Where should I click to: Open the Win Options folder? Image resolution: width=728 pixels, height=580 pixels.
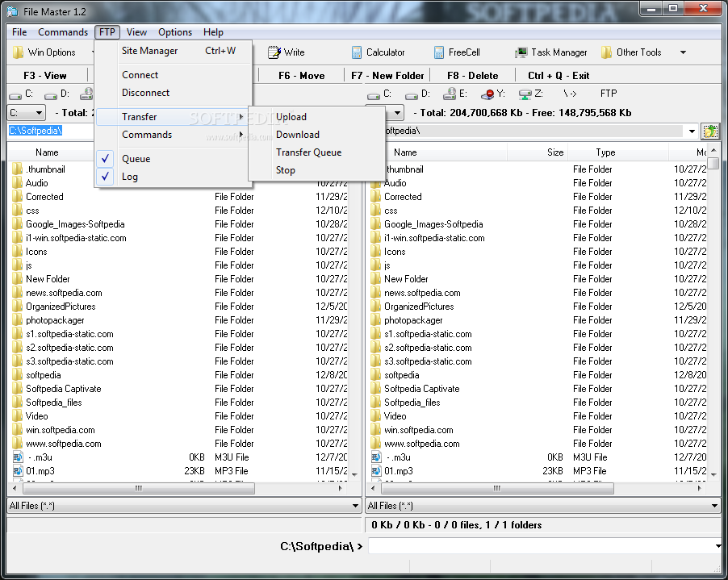(44, 52)
